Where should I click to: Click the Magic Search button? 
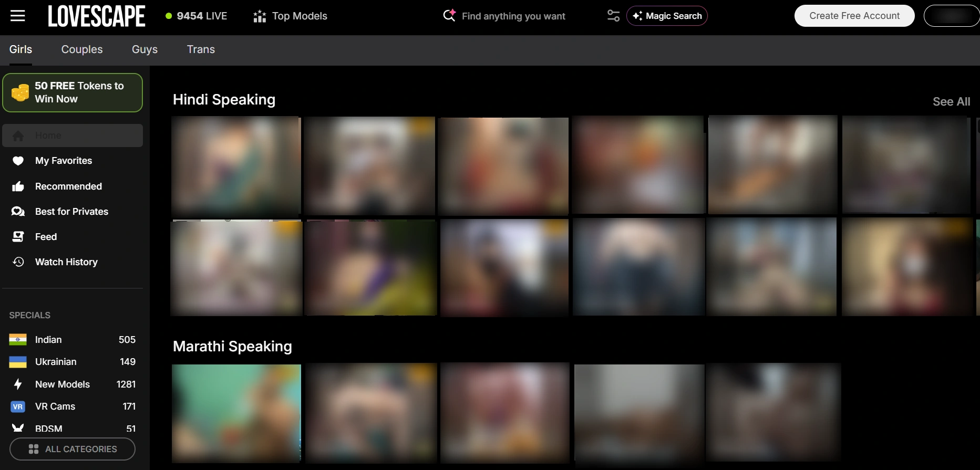click(x=667, y=16)
